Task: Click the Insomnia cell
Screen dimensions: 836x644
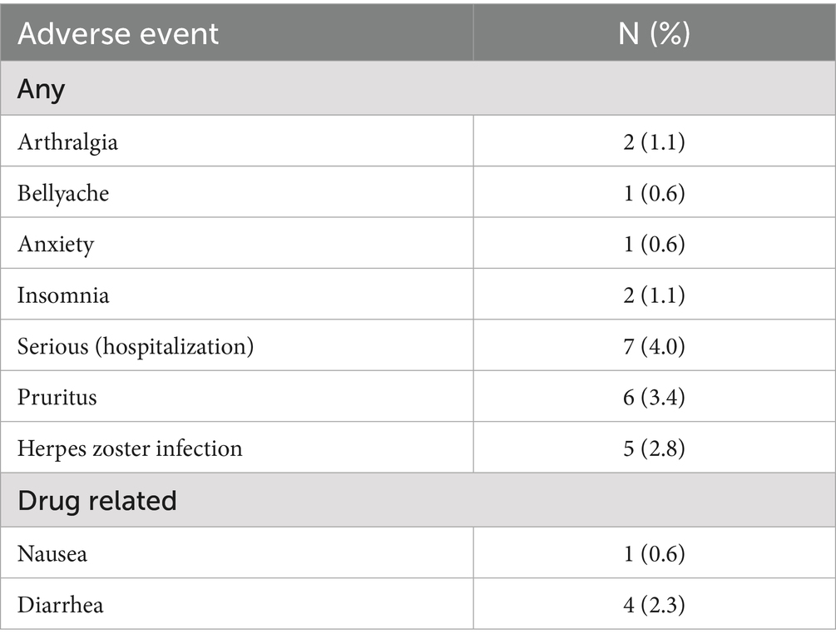Action: [63, 295]
